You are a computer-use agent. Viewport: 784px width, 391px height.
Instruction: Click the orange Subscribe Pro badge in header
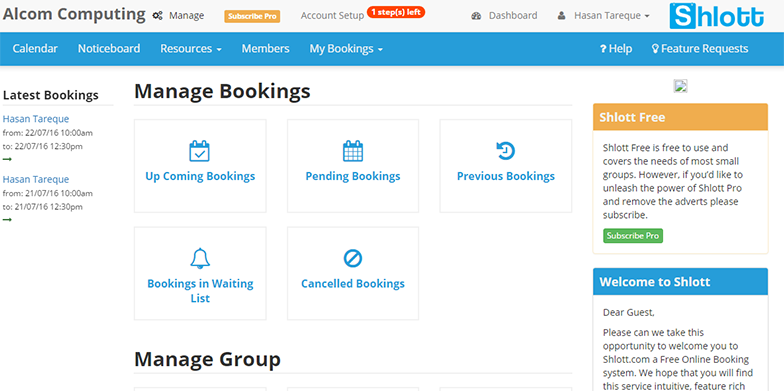(x=252, y=16)
